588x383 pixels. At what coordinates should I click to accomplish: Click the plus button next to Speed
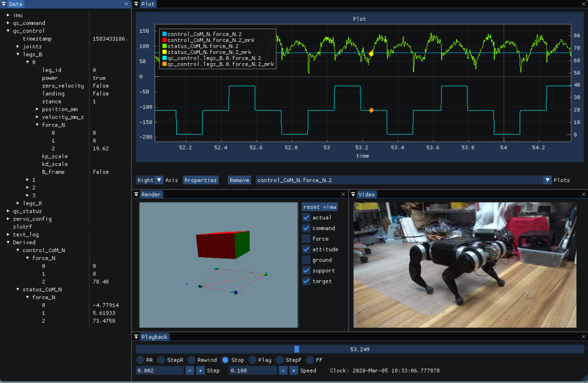point(293,371)
